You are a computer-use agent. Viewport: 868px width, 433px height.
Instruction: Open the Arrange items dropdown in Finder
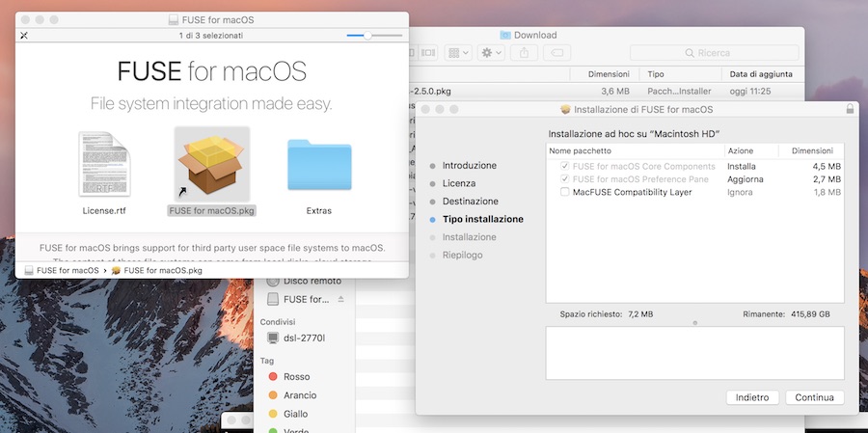point(458,53)
